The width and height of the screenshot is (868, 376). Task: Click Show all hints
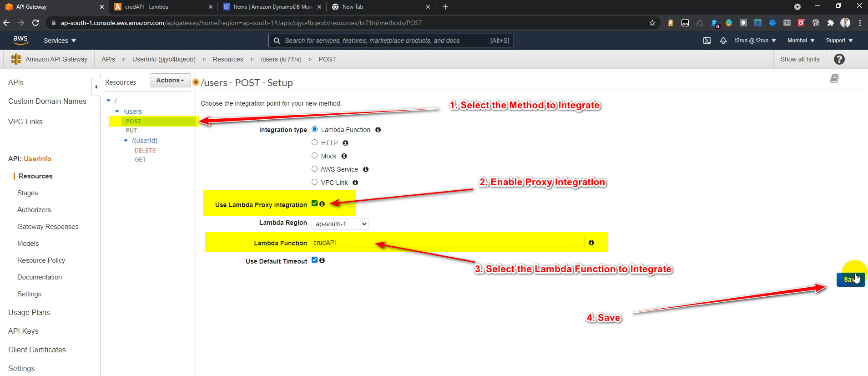pos(800,59)
